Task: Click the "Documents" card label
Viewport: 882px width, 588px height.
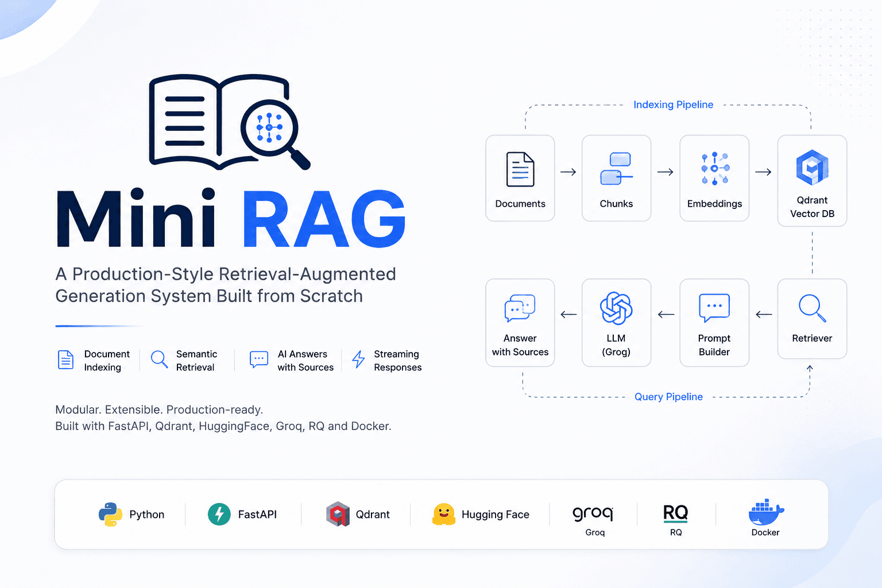Action: point(520,204)
